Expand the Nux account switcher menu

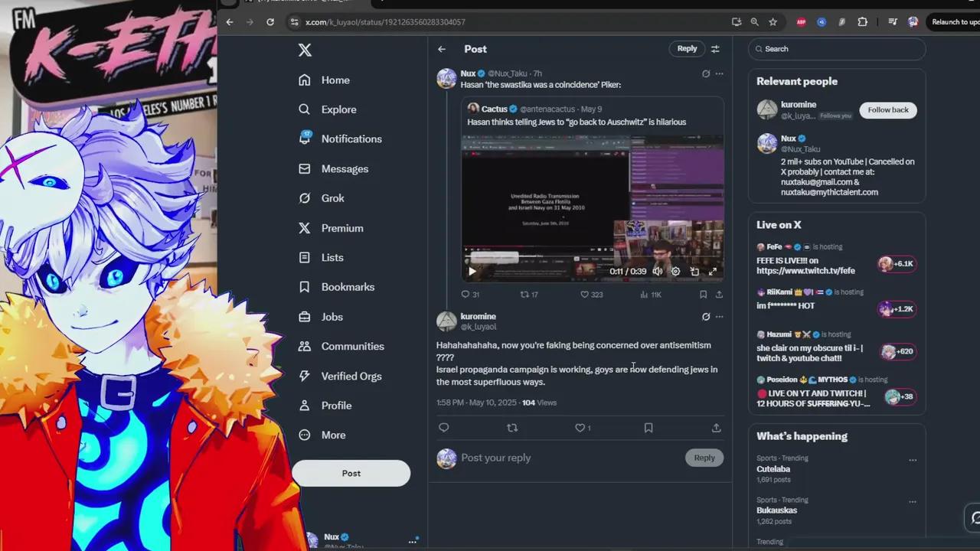[413, 540]
